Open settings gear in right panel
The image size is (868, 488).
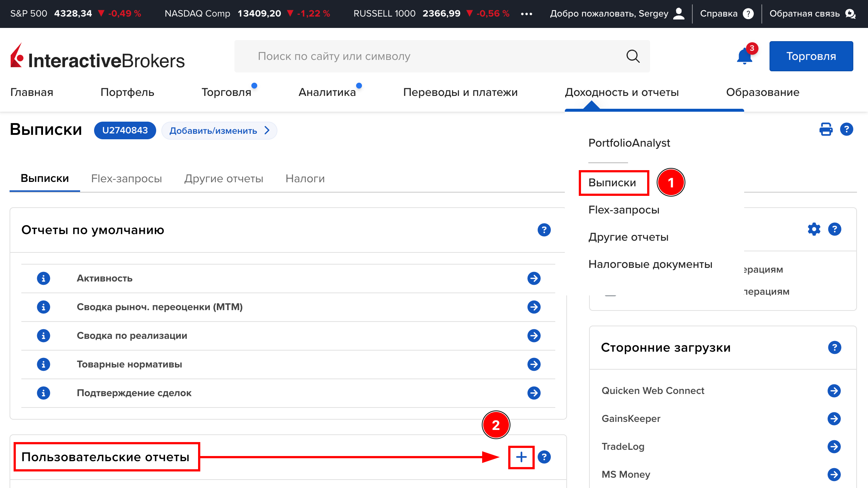tap(814, 229)
